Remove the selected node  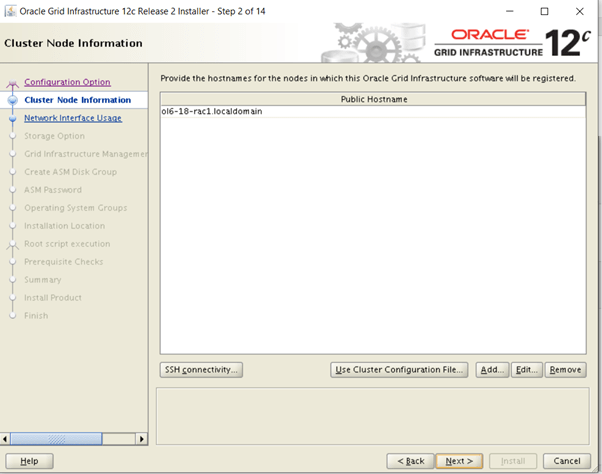[565, 370]
